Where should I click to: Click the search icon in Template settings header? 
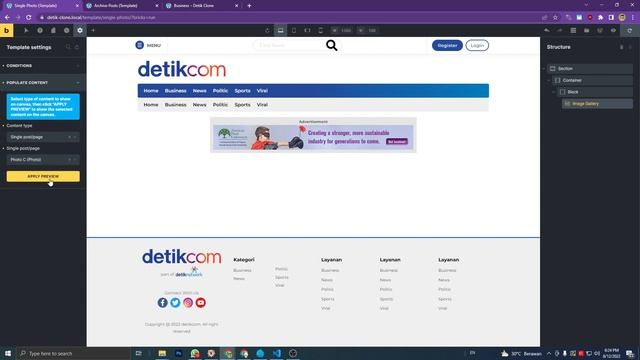[x=68, y=47]
